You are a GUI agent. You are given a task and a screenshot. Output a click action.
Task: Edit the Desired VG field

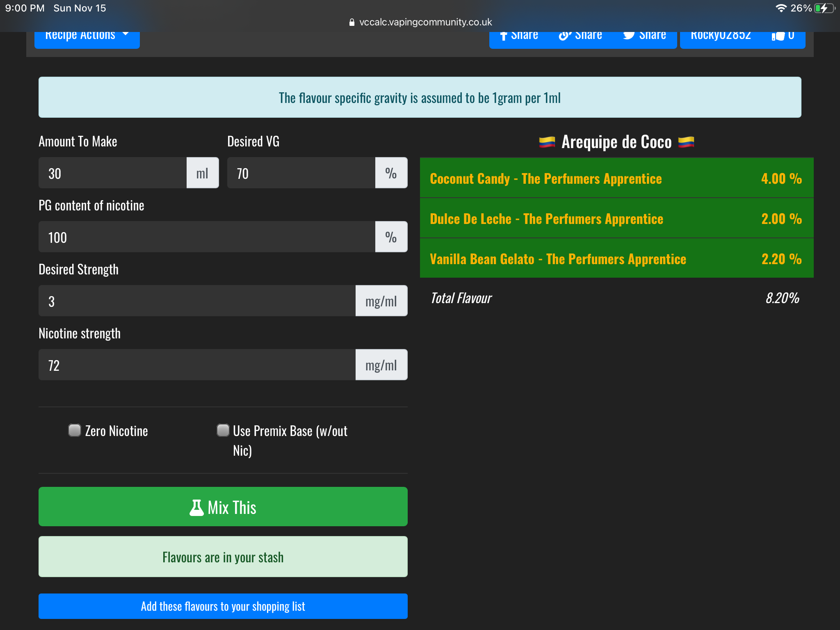[301, 173]
